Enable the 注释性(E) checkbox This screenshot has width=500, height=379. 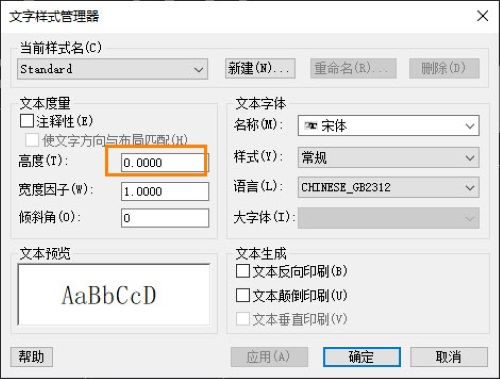[27, 121]
